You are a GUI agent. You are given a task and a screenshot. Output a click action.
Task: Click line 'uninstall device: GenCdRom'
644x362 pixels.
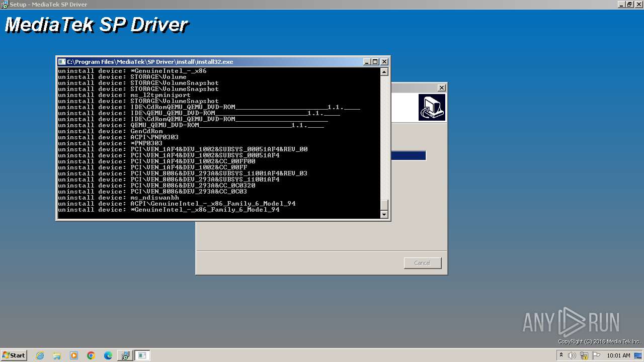click(110, 131)
